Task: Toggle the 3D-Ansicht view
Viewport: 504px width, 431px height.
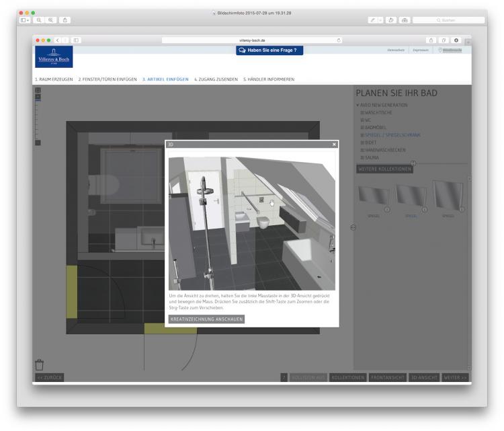Action: coord(423,377)
